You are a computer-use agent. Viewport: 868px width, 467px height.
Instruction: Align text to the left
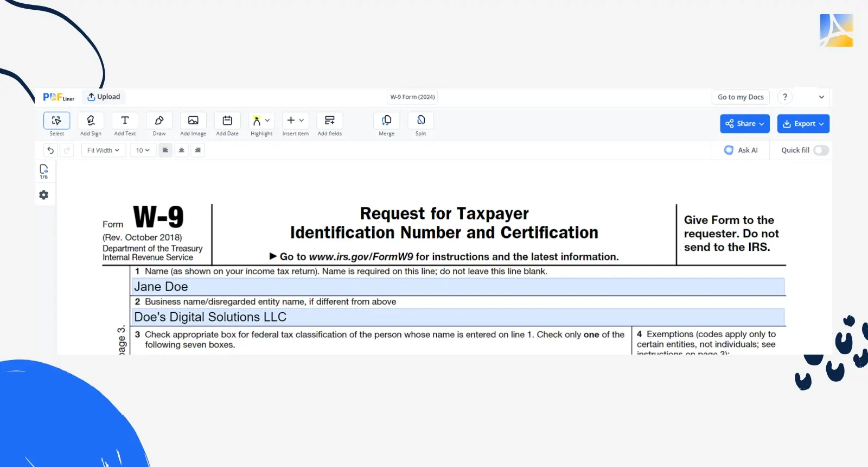click(x=165, y=150)
